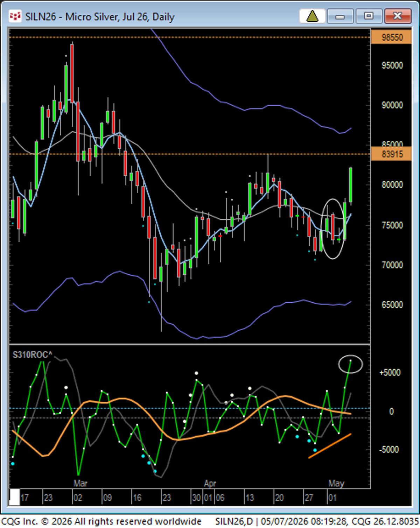Click the 0 oscillator axis value
Screen dimensions: 420x528
tap(392, 411)
